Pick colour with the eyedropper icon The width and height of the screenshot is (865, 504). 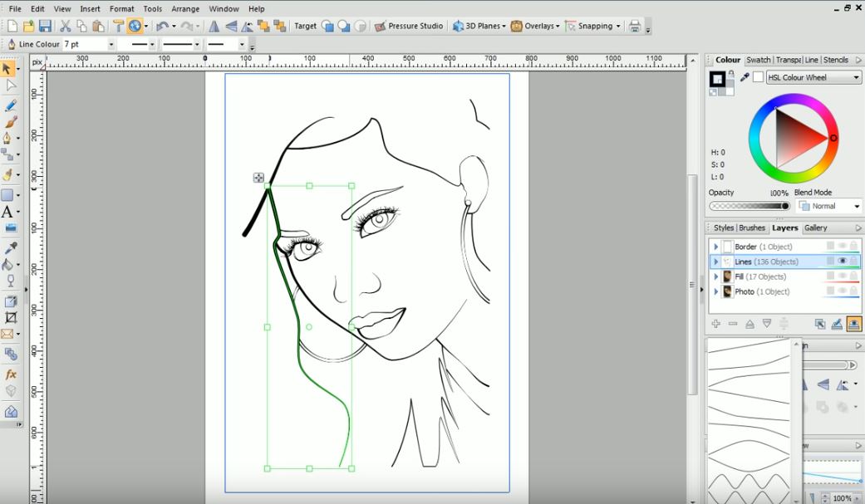click(x=745, y=77)
